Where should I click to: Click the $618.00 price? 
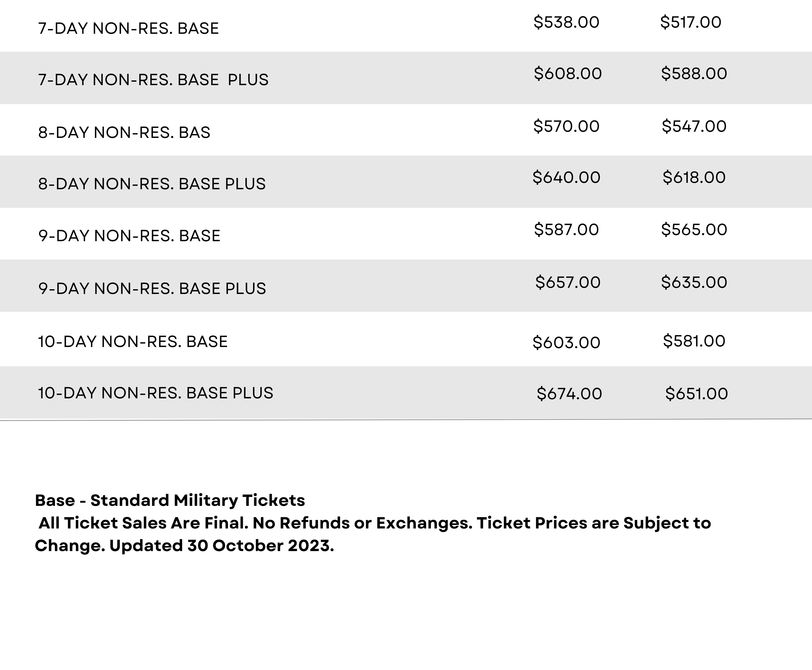pyautogui.click(x=694, y=178)
